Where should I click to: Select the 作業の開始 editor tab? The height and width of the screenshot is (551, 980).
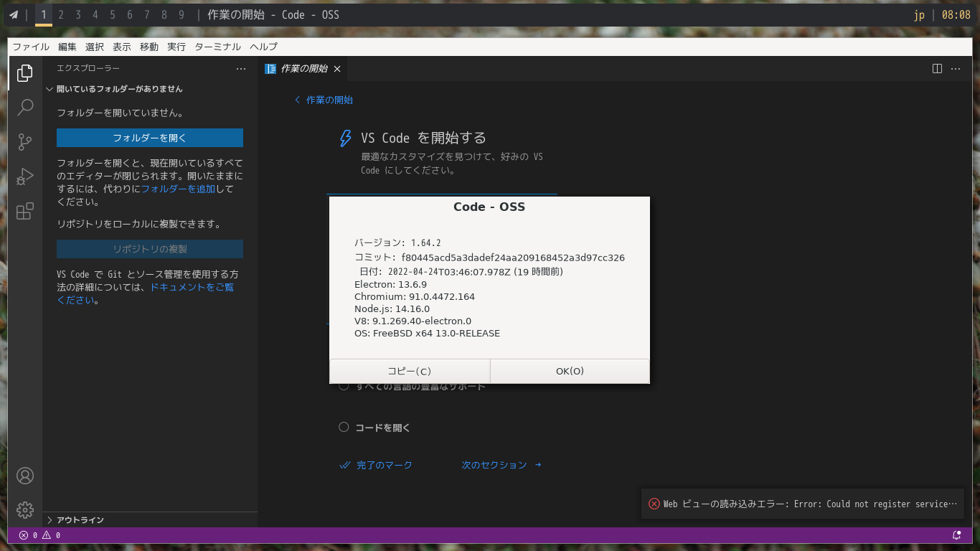coord(303,69)
